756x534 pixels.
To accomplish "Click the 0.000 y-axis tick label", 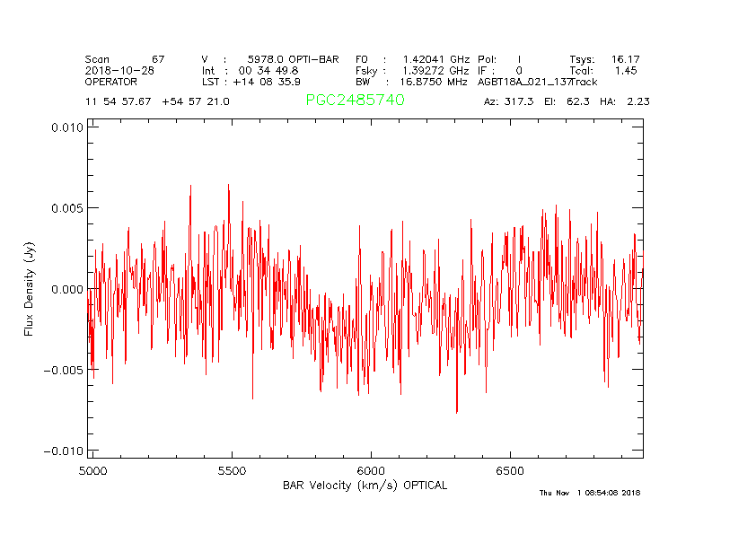I will tap(65, 289).
